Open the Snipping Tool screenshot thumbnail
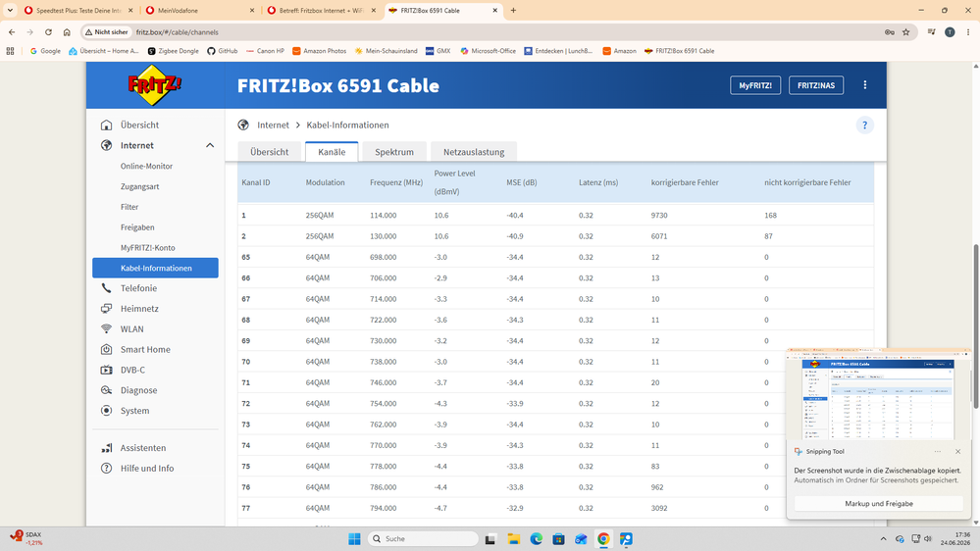This screenshot has width=980, height=551. click(879, 395)
